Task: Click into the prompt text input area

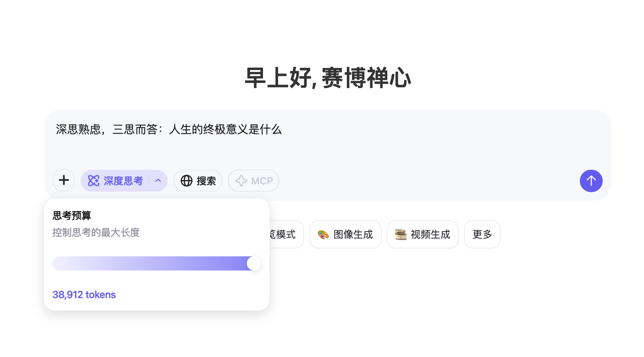Action: pyautogui.click(x=328, y=140)
